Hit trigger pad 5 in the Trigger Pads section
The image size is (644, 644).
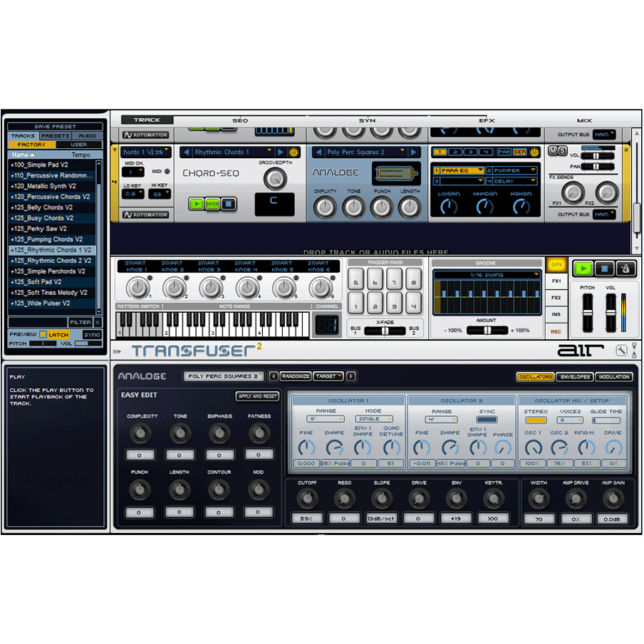click(356, 280)
